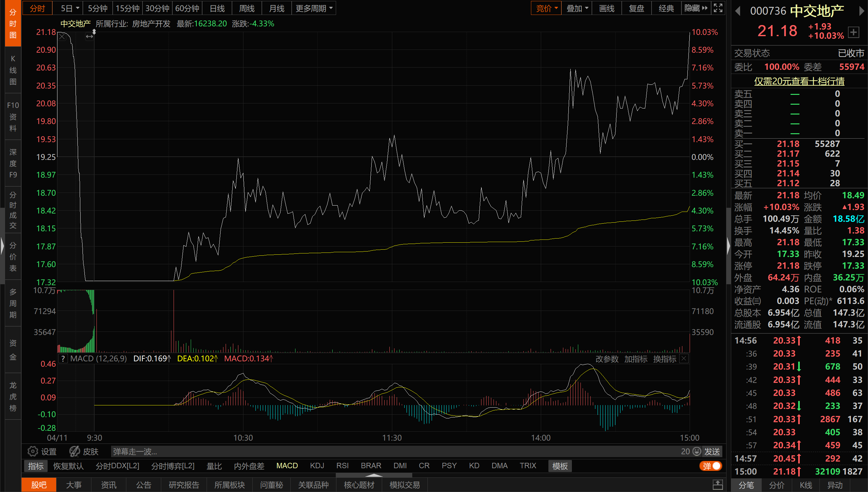Open emoji picker in message bar
This screenshot has height=492, width=868.
click(x=697, y=451)
